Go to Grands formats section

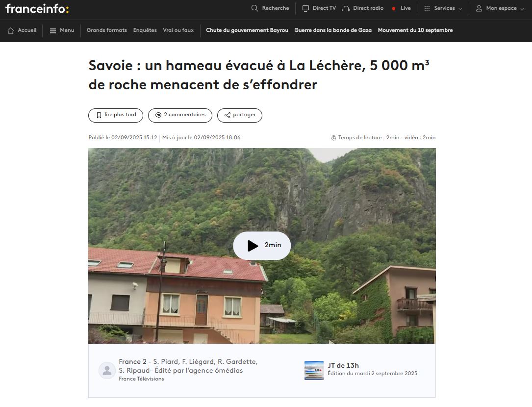click(x=107, y=30)
